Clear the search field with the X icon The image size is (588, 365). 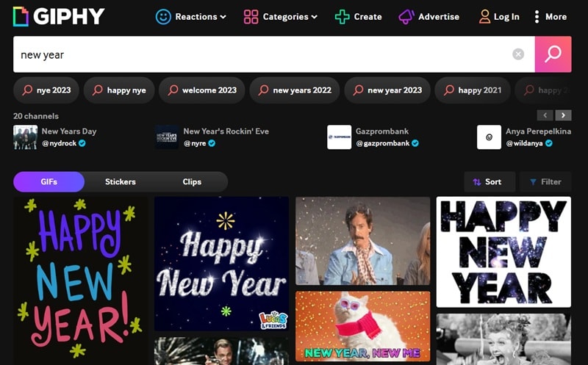pyautogui.click(x=518, y=54)
